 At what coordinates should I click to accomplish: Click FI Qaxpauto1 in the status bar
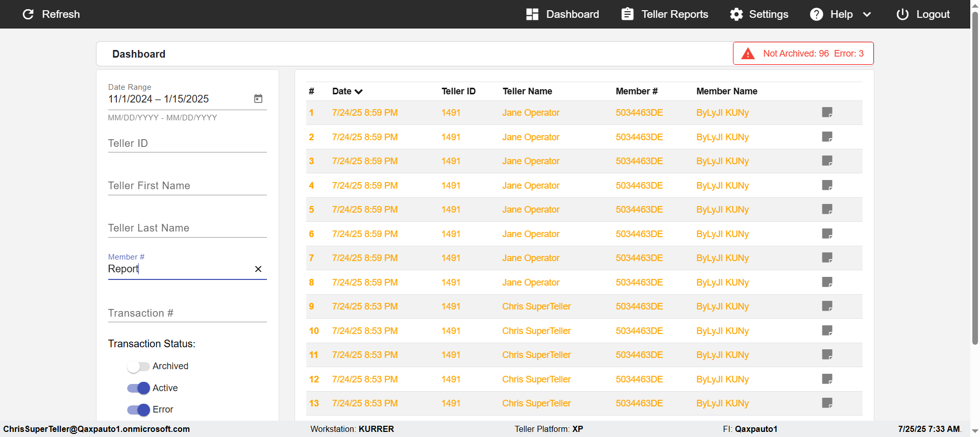(750, 429)
